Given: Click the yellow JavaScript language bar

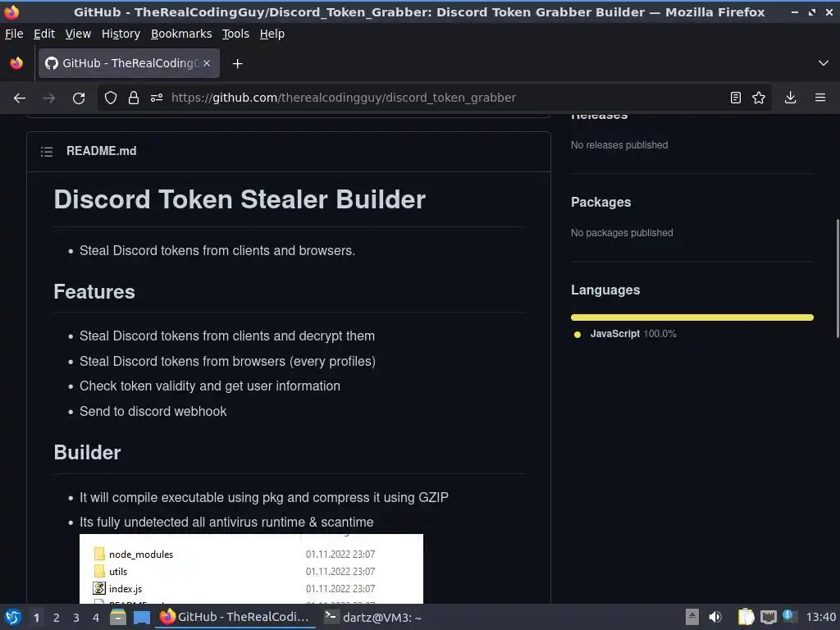Looking at the screenshot, I should pos(692,317).
